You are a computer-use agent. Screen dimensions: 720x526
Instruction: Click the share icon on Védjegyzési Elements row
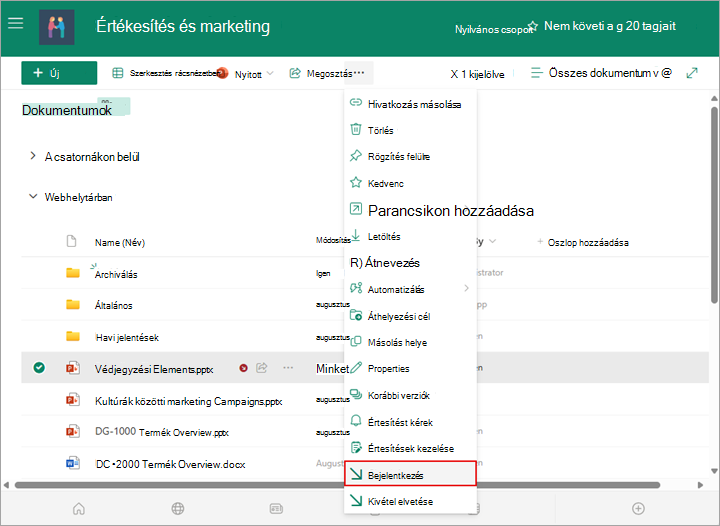[x=262, y=368]
